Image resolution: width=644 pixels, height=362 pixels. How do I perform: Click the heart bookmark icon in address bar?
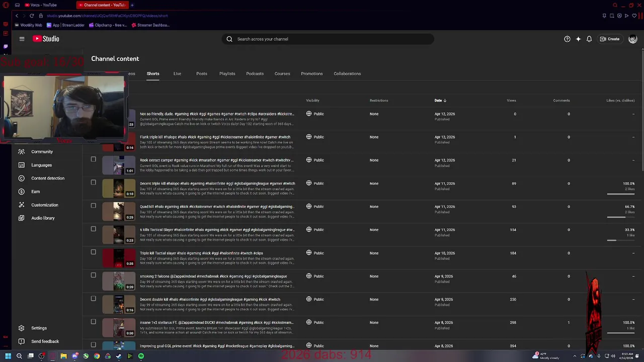(x=634, y=16)
